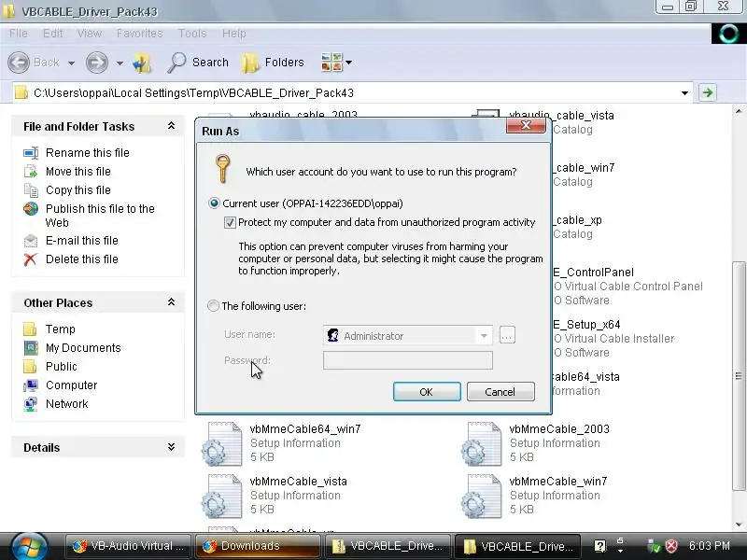Click the Up folder toolbar icon
747x560 pixels.
(142, 63)
